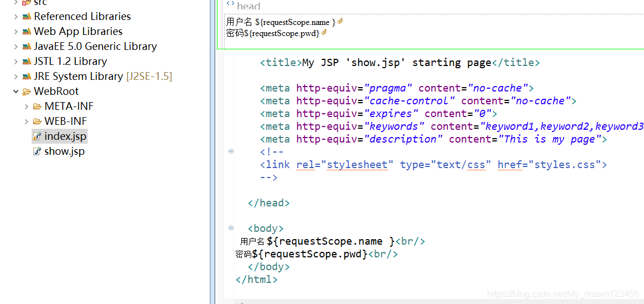Image resolution: width=644 pixels, height=304 pixels.
Task: Collapse the body tag fold marker
Action: point(231,228)
